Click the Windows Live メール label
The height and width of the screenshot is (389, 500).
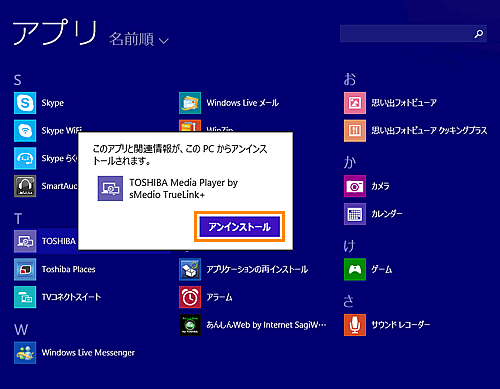click(x=243, y=103)
